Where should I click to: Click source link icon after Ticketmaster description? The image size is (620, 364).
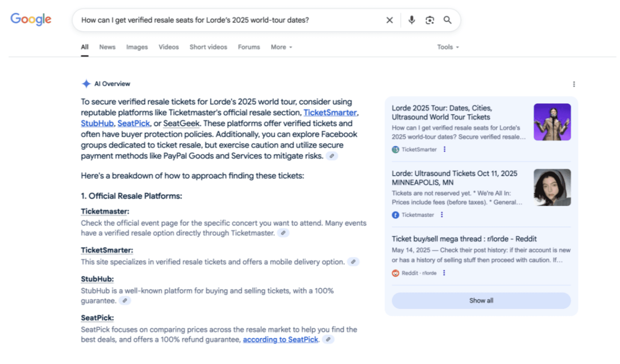point(283,233)
